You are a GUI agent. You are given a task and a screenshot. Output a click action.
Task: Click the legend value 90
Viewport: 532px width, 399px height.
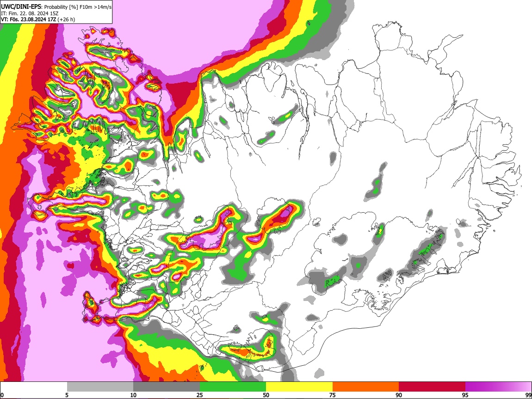(399, 395)
